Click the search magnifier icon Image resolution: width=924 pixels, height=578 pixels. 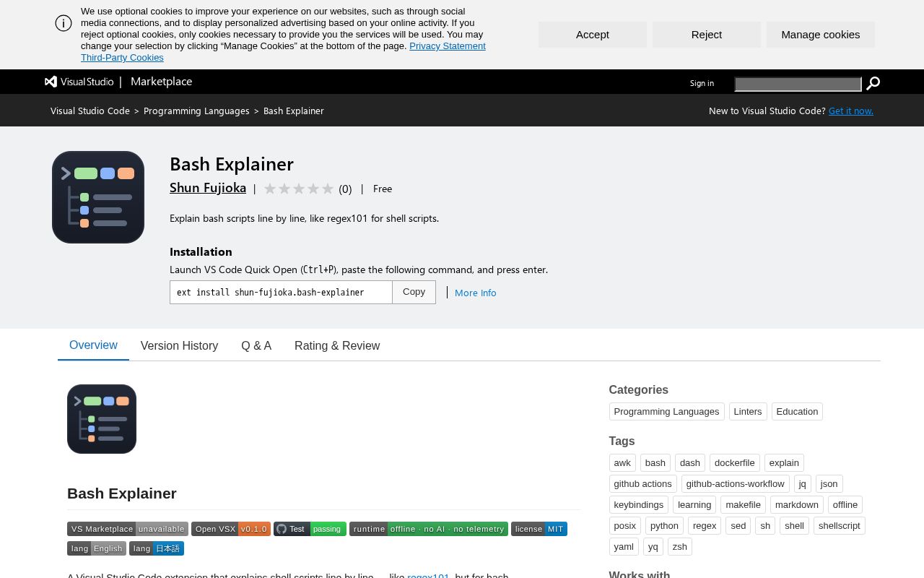click(873, 84)
